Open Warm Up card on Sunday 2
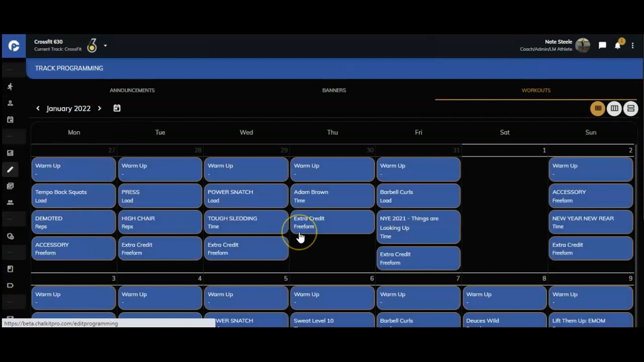The image size is (644, 362). coord(591,170)
